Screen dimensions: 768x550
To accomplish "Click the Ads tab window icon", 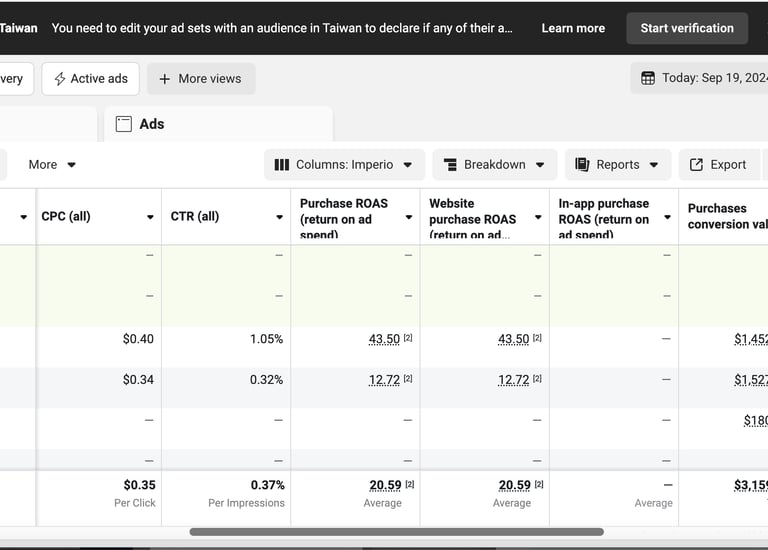I will point(124,124).
